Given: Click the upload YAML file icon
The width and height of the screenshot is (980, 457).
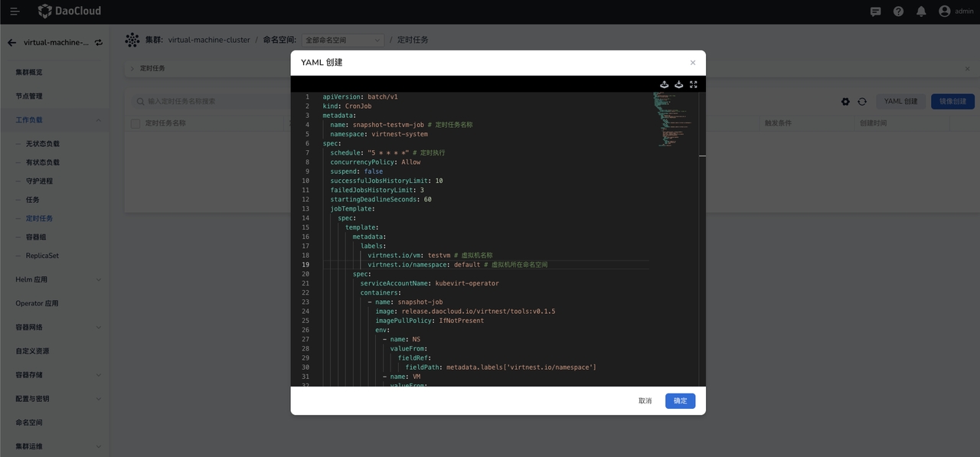Looking at the screenshot, I should (x=665, y=85).
